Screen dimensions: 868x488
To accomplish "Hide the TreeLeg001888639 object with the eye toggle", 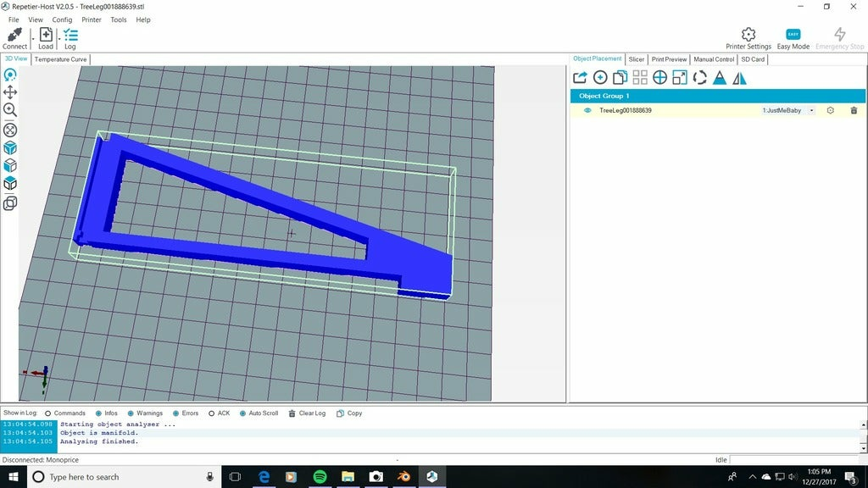I will coord(588,110).
